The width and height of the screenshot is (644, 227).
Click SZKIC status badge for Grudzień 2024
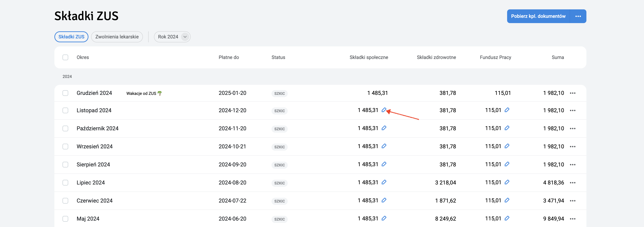coord(279,93)
